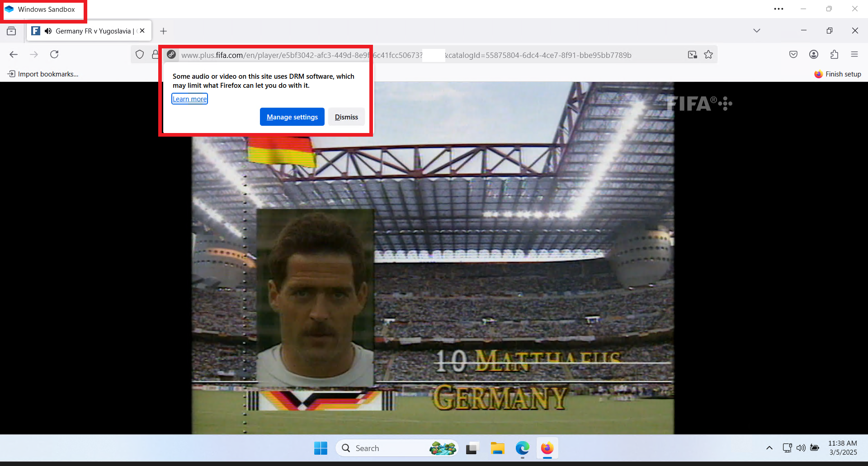Click the FIFA+ match video
Image resolution: width=868 pixels, height=466 pixels.
433,258
